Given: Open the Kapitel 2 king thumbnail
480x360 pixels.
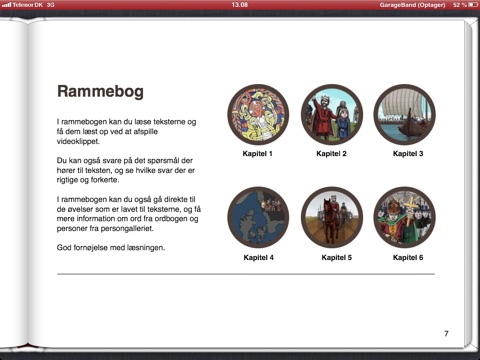Looking at the screenshot, I should pyautogui.click(x=332, y=115).
